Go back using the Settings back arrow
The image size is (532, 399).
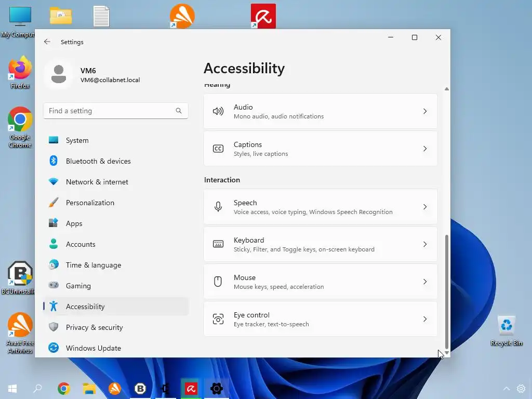(x=47, y=42)
